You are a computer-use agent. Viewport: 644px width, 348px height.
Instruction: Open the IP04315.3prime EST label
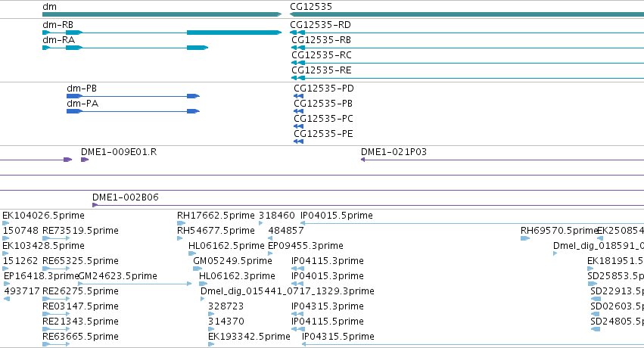328,306
